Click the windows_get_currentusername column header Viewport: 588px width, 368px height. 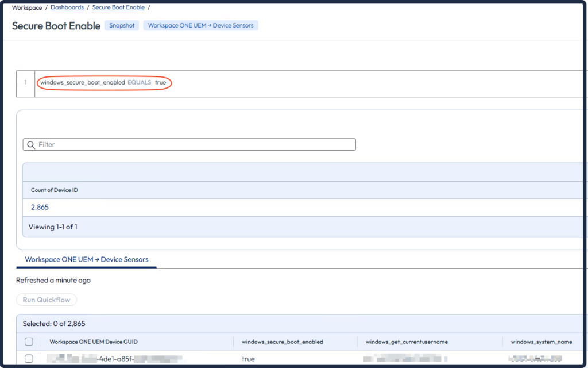coord(407,342)
